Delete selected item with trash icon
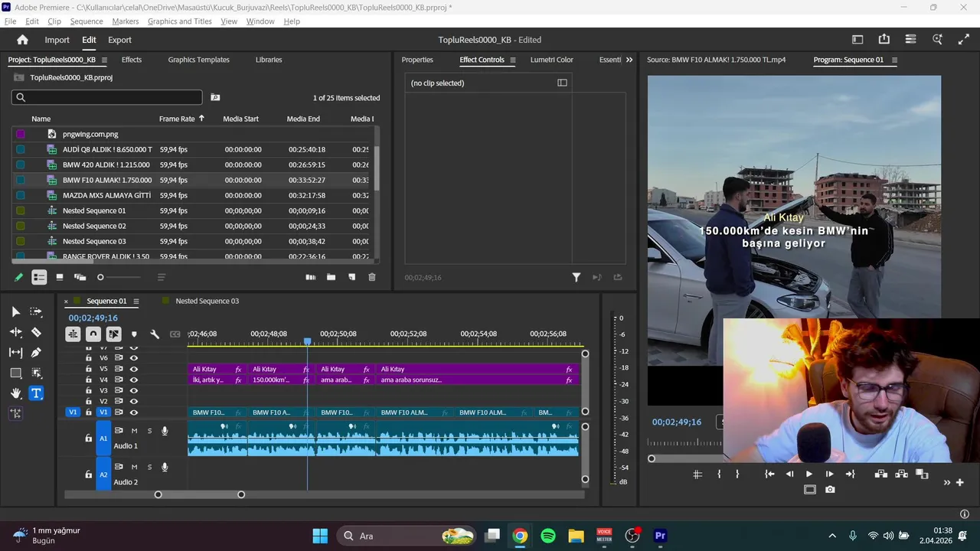The image size is (980, 551). 372,277
